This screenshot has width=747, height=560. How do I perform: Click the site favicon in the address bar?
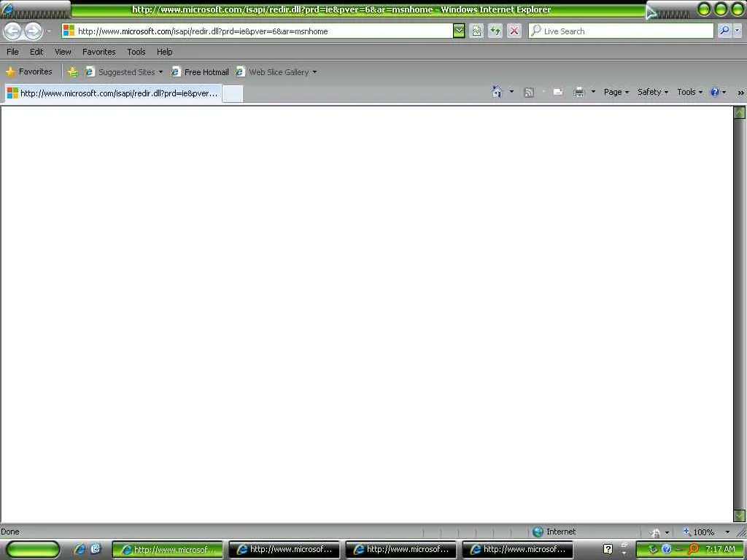69,31
